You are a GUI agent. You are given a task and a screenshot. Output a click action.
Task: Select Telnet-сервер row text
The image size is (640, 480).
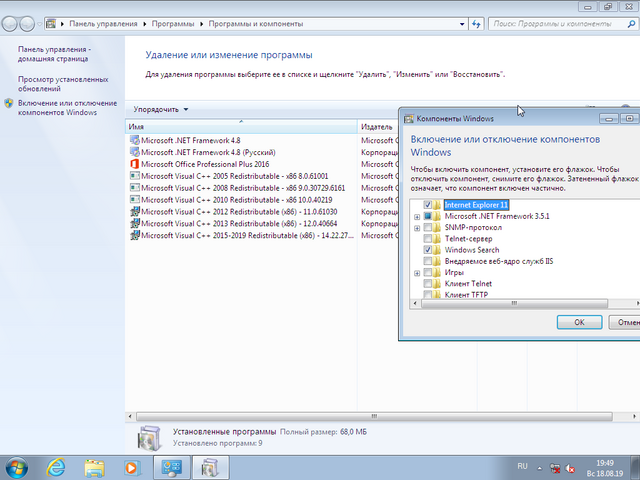tap(469, 238)
